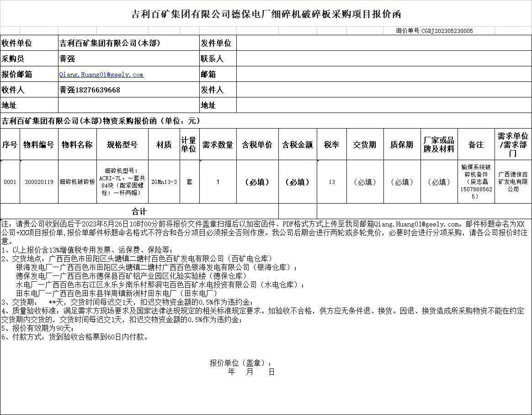
Task: Click the 税率 column header
Action: (x=332, y=144)
